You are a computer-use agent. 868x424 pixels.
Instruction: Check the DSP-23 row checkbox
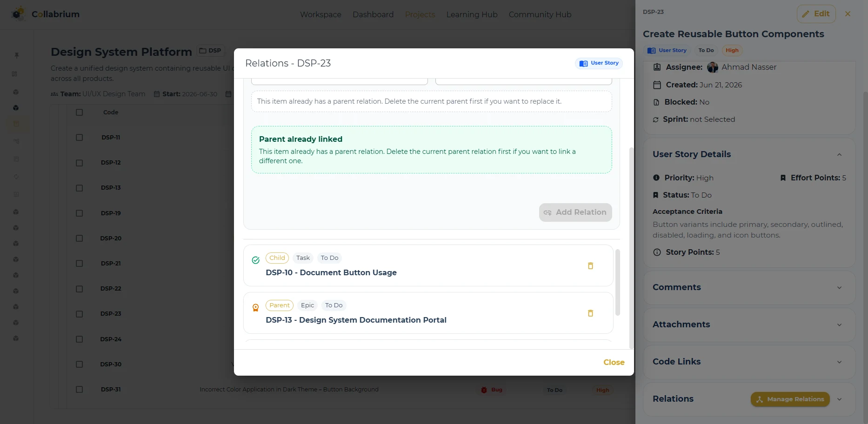[x=79, y=314]
